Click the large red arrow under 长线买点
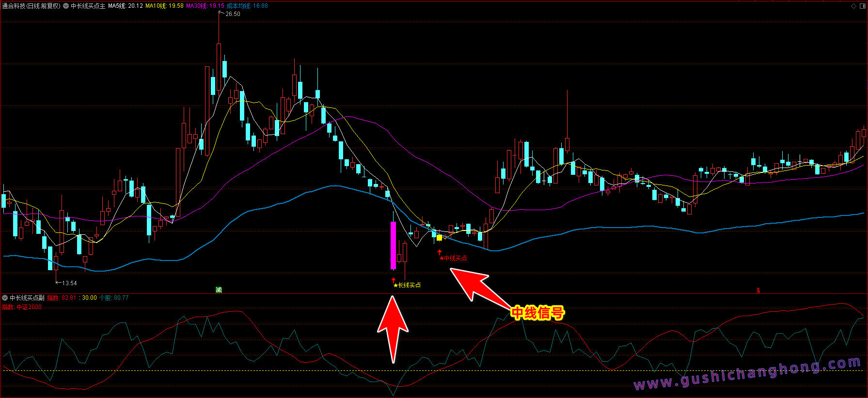The width and height of the screenshot is (868, 398). click(393, 329)
